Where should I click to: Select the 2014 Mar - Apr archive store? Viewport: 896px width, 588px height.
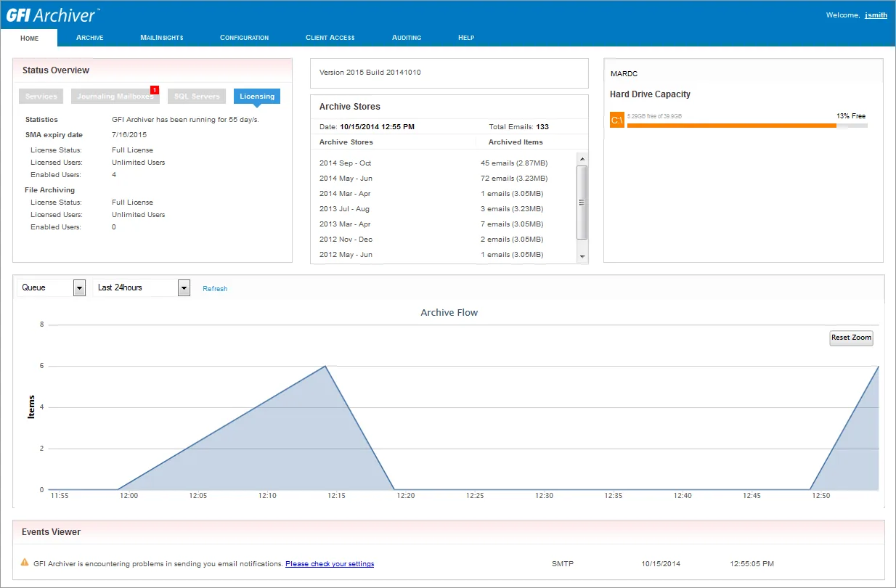pos(345,193)
